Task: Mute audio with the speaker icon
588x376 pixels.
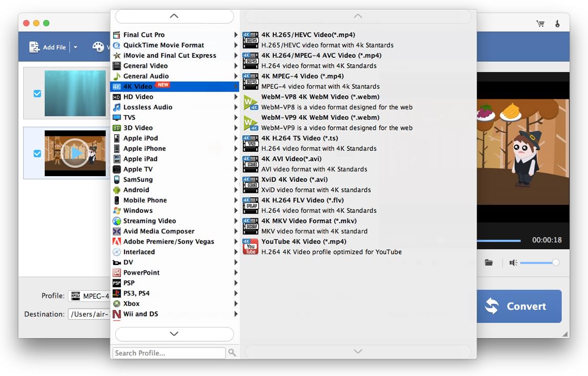Action: 513,262
